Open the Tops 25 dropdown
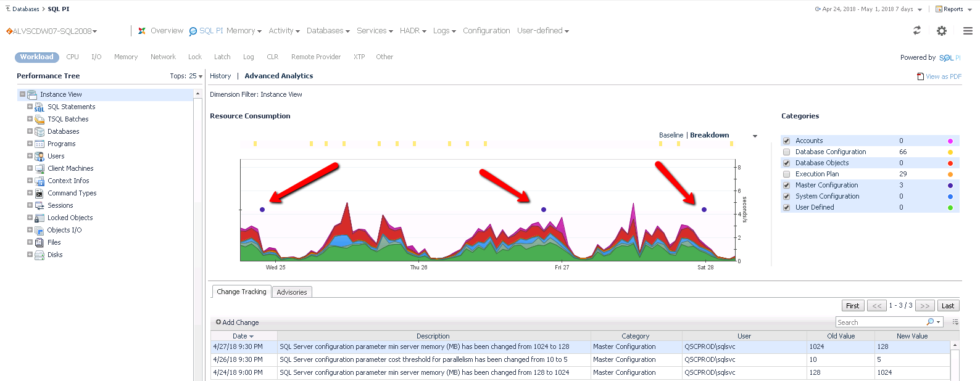The image size is (980, 381). (200, 76)
